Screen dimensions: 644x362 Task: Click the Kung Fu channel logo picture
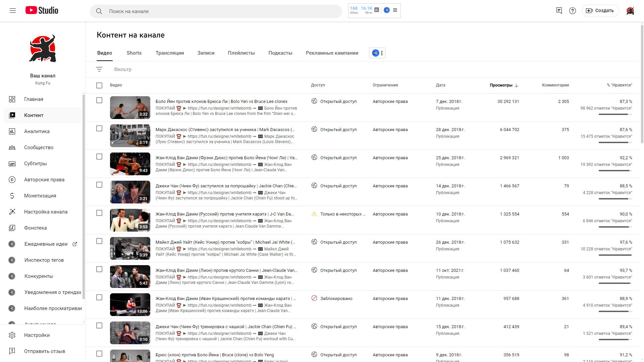click(43, 49)
